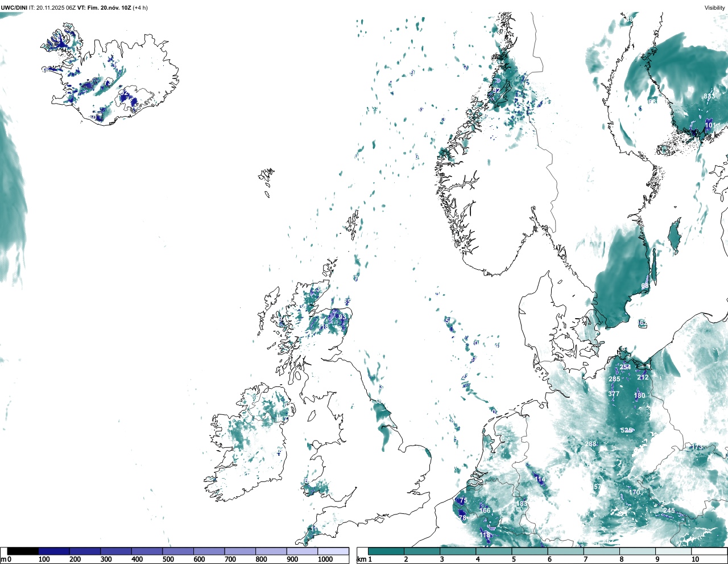
Task: Click the 7 tick label on km legend
Action: 585,559
